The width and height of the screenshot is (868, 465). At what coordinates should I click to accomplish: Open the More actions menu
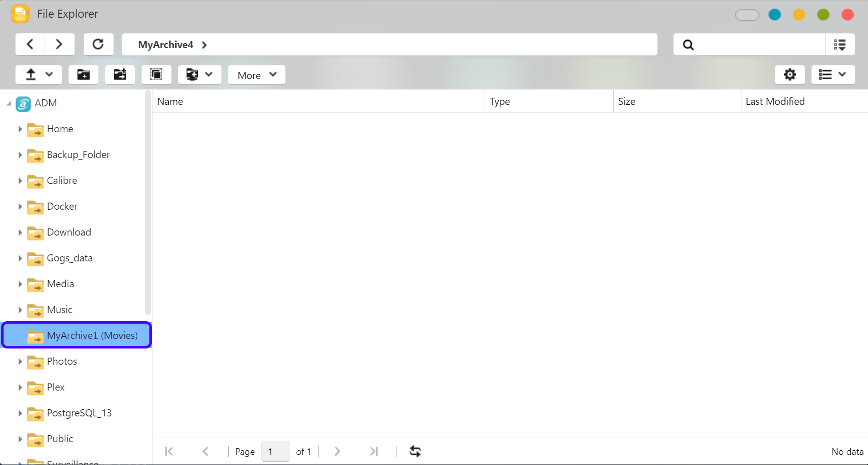pos(257,75)
